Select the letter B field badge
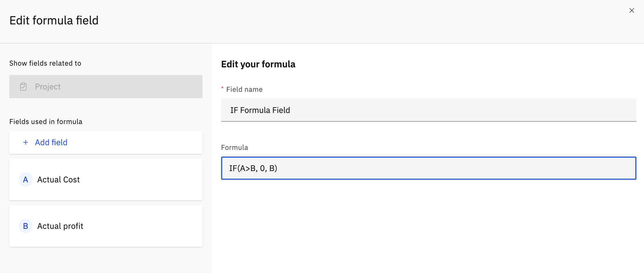Viewport: 644px width, 273px height. click(x=26, y=226)
